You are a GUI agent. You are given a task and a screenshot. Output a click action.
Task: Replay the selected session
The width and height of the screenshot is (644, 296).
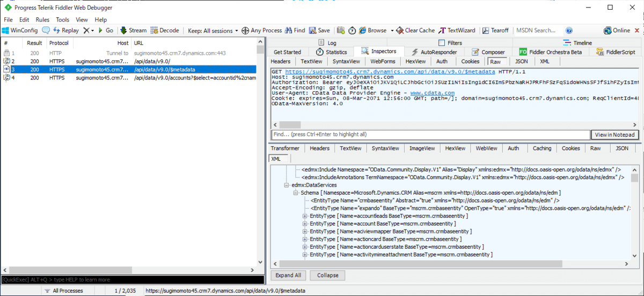click(65, 31)
